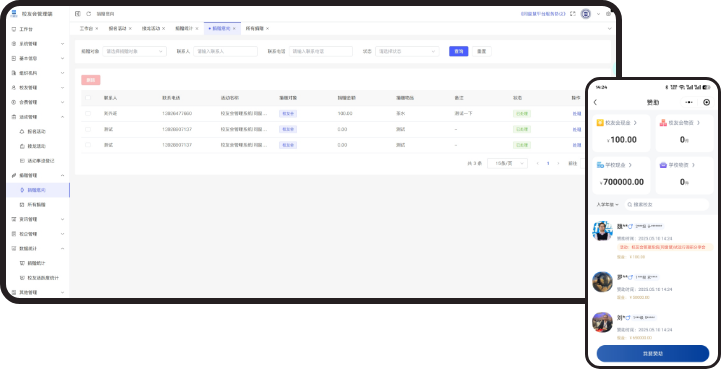Switch to the 工作台 tab

click(86, 29)
